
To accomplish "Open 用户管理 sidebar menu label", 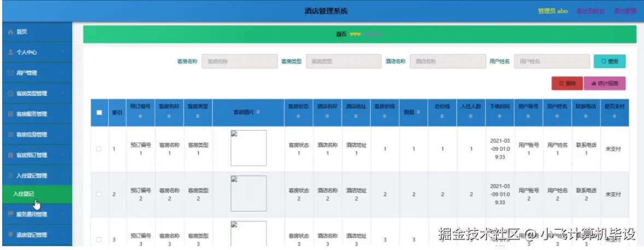I will tap(27, 73).
